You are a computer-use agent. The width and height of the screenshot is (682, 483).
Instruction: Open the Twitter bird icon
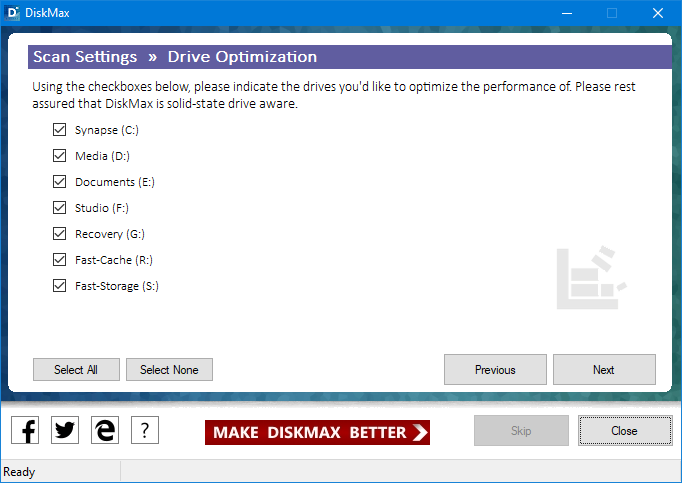(65, 430)
